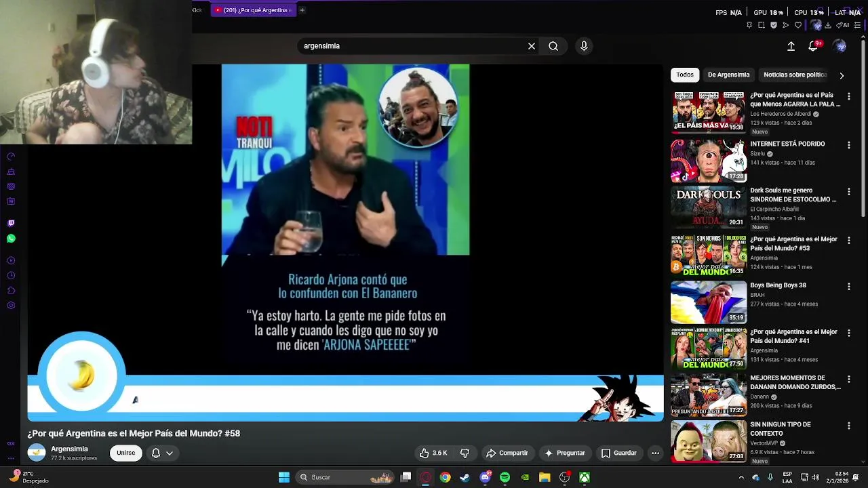Open Xbox app from the taskbar
The image size is (868, 488).
[584, 477]
